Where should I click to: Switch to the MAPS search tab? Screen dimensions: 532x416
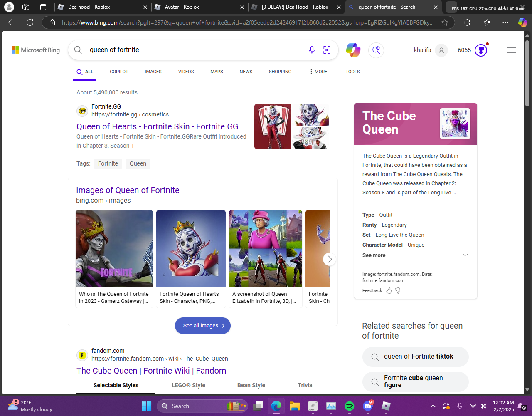coord(217,72)
